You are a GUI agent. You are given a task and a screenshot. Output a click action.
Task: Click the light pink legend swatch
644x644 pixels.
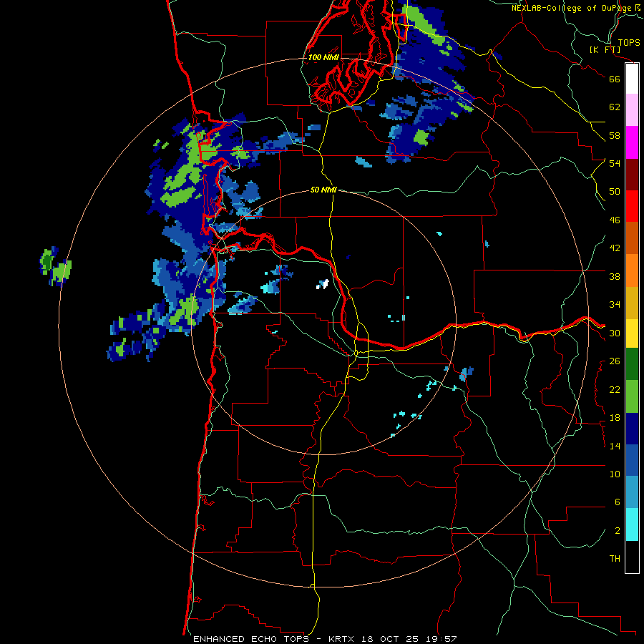(x=632, y=110)
